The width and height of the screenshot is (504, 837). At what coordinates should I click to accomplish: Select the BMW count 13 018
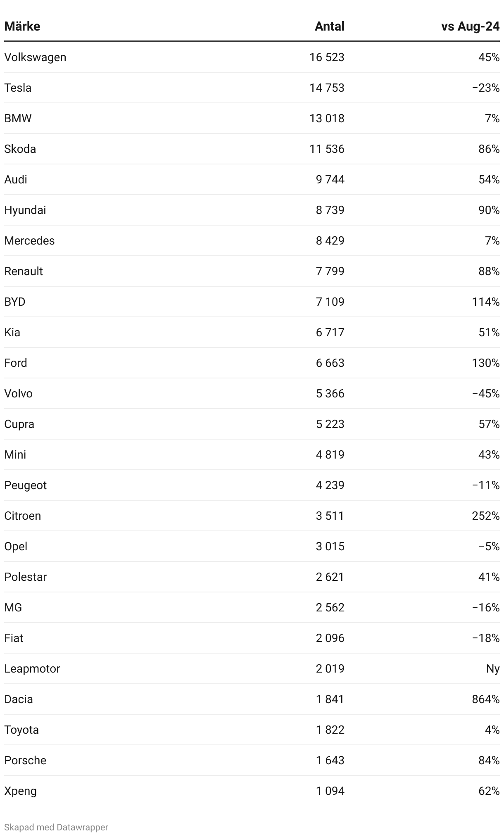(327, 118)
